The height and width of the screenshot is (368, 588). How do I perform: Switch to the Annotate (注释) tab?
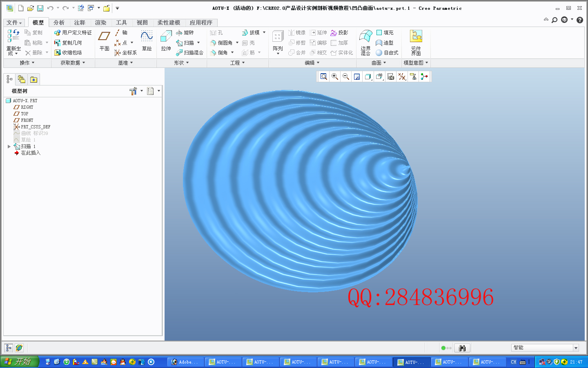click(80, 22)
